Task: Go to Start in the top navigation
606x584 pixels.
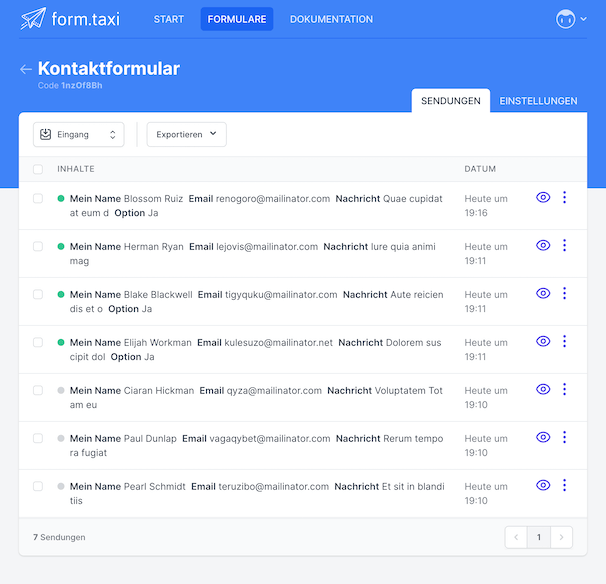Action: [168, 19]
